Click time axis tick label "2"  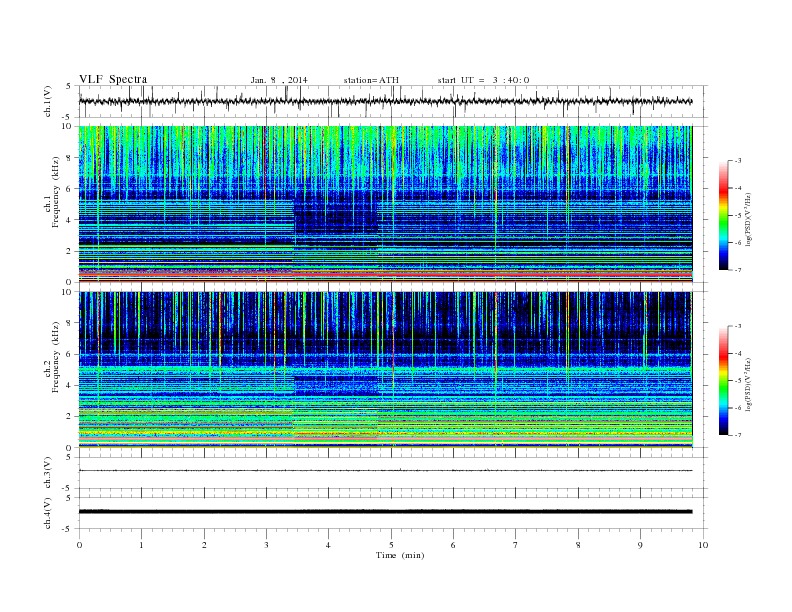tap(204, 545)
